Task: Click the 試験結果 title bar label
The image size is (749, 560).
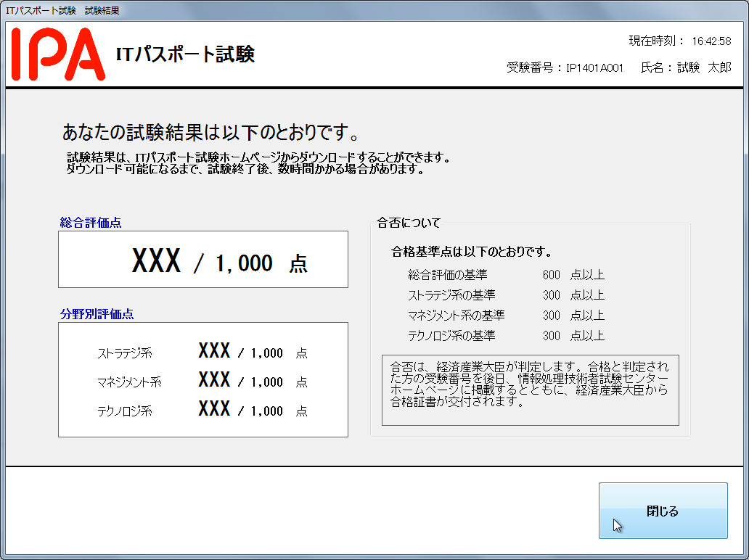Action: [104, 10]
